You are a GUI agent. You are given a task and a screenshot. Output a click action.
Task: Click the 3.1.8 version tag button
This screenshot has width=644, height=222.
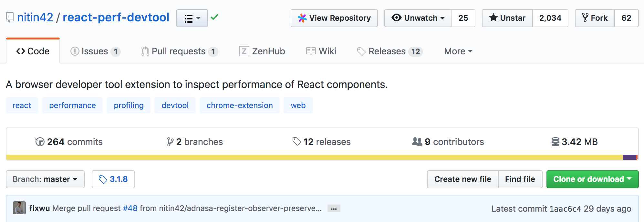(x=113, y=179)
